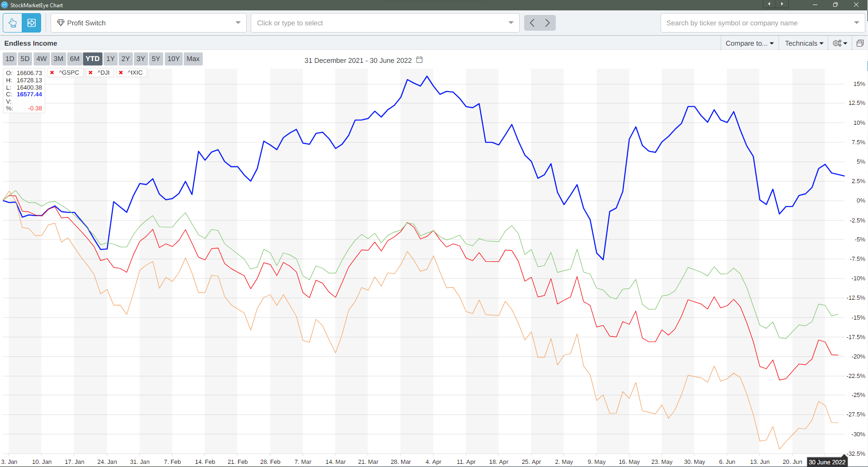Viewport: 868px width, 467px height.
Task: Click the 9. May axis label
Action: (x=596, y=462)
